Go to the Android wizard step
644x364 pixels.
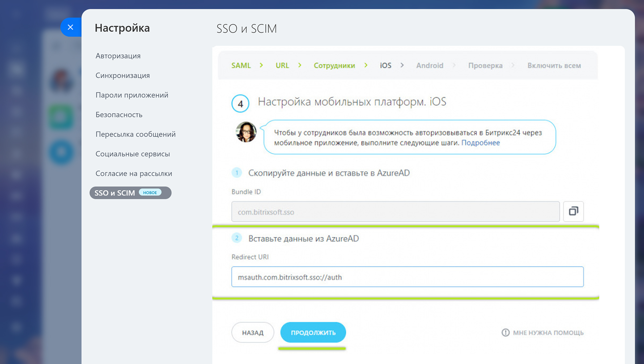(430, 65)
